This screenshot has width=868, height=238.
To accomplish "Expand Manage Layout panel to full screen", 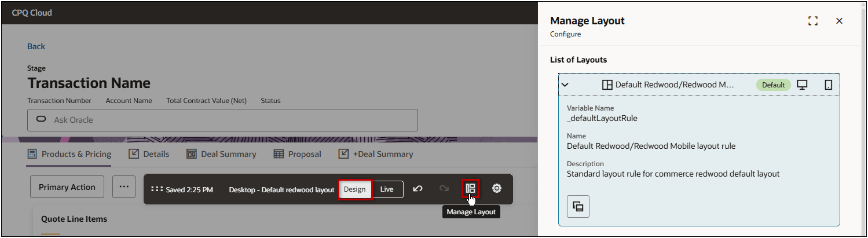I will pyautogui.click(x=813, y=21).
